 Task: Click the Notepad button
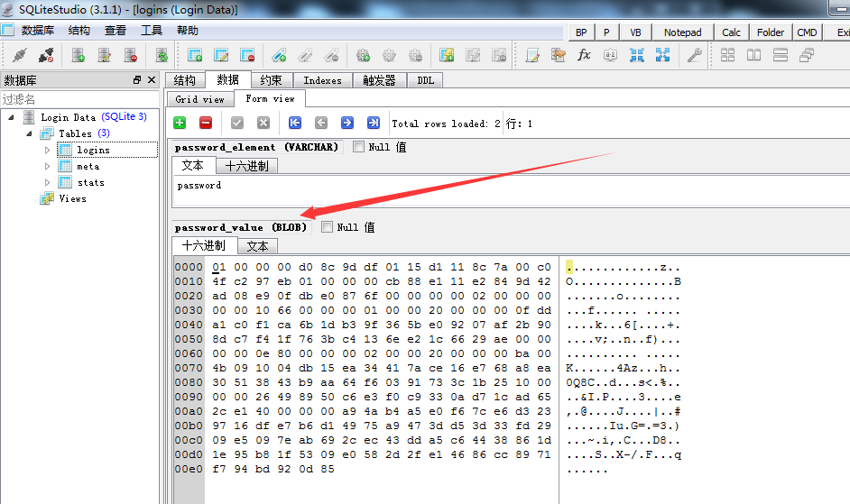click(682, 32)
